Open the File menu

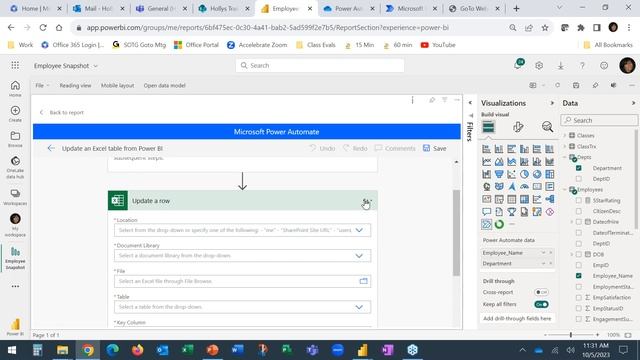tap(42, 85)
